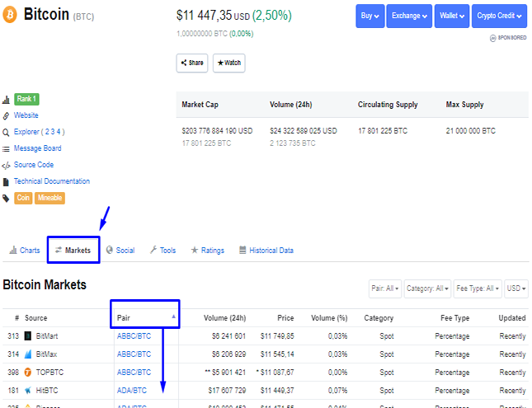Click the orange Bitcoin logo icon

click(10, 15)
